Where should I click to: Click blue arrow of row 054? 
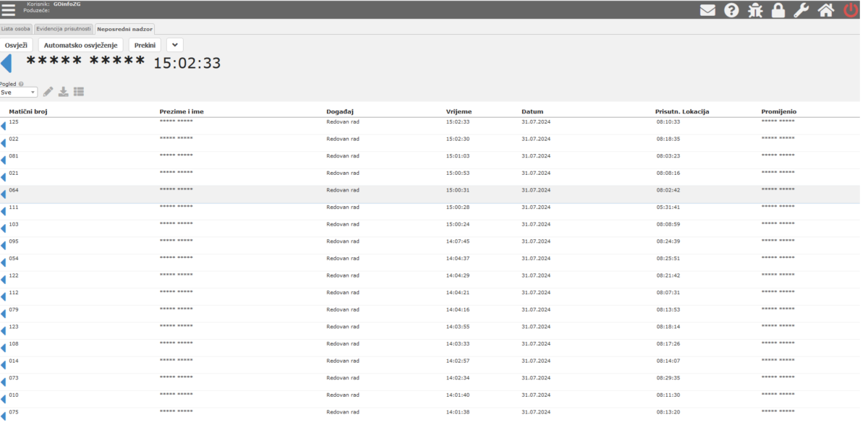[3, 263]
